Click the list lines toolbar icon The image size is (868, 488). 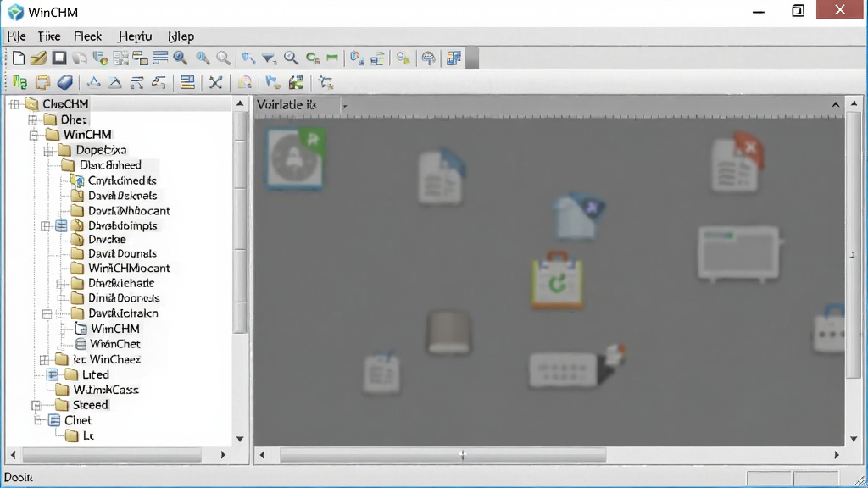[160, 58]
